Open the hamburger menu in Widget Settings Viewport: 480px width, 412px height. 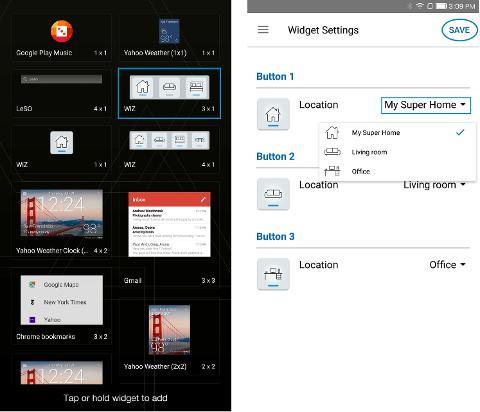click(x=263, y=30)
